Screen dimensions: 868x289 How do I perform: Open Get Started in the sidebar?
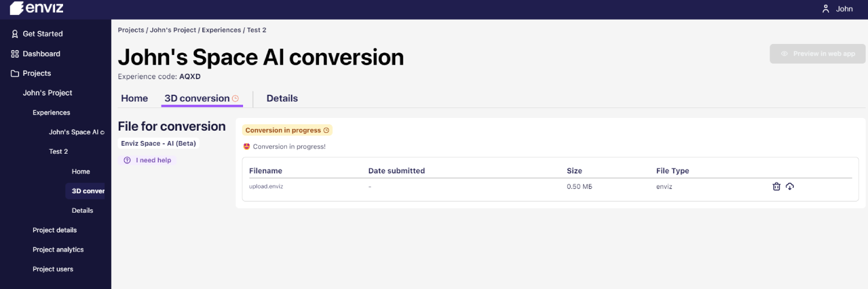pos(37,34)
